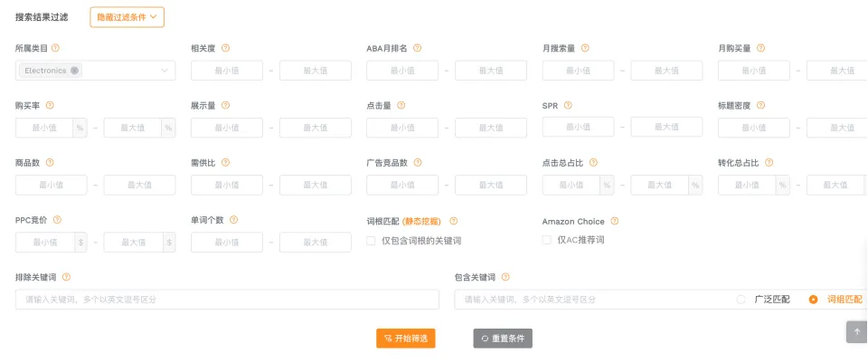This screenshot has height=363, width=868.
Task: Click help icon next to ABA月排名
Action: (x=418, y=48)
